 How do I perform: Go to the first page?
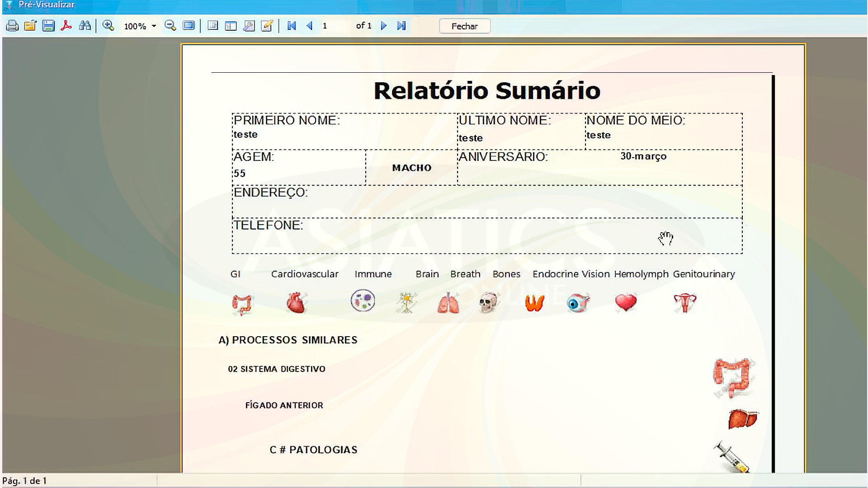coord(292,26)
